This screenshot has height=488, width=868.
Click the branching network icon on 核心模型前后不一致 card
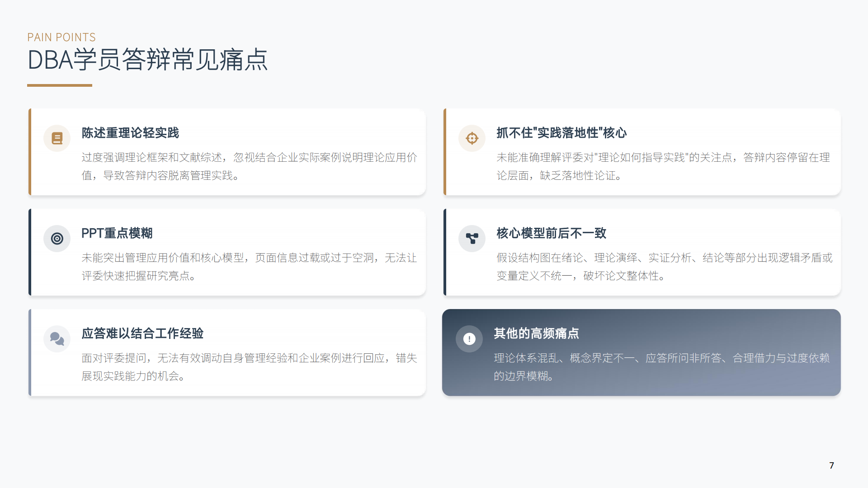472,238
